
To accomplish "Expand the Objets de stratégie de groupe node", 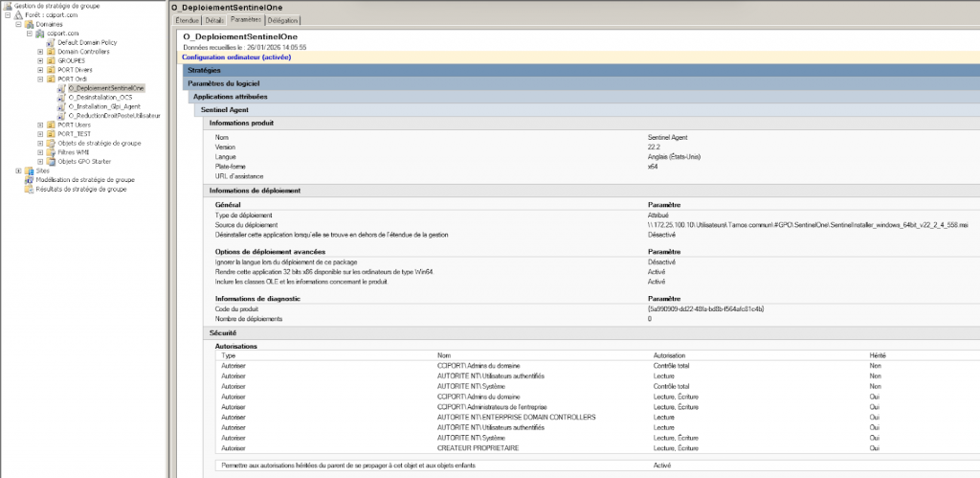I will click(40, 144).
